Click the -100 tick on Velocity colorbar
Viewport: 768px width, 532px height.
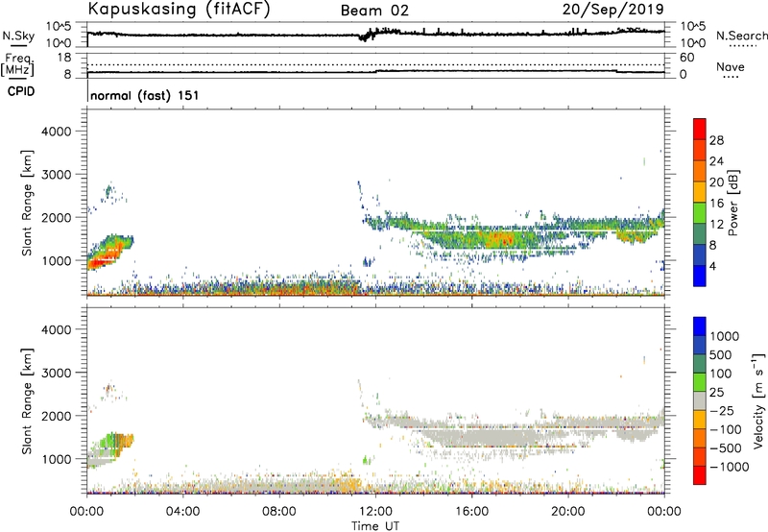click(x=725, y=429)
